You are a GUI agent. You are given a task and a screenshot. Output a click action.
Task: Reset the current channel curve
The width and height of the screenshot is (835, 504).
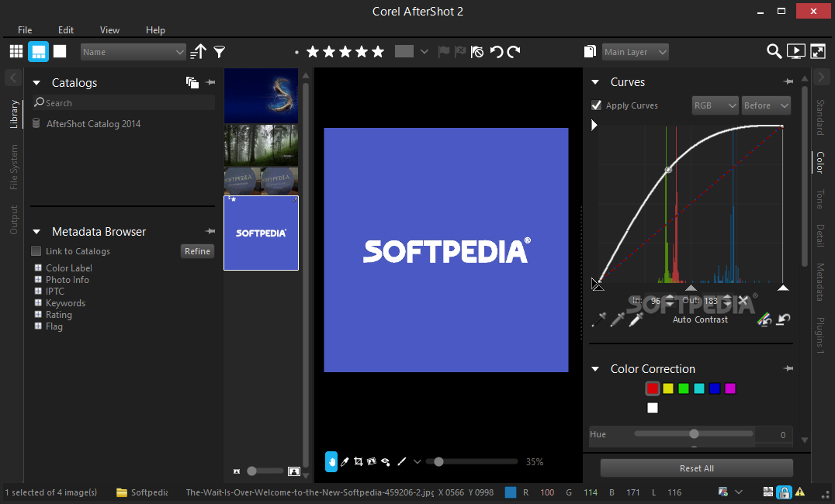(764, 319)
